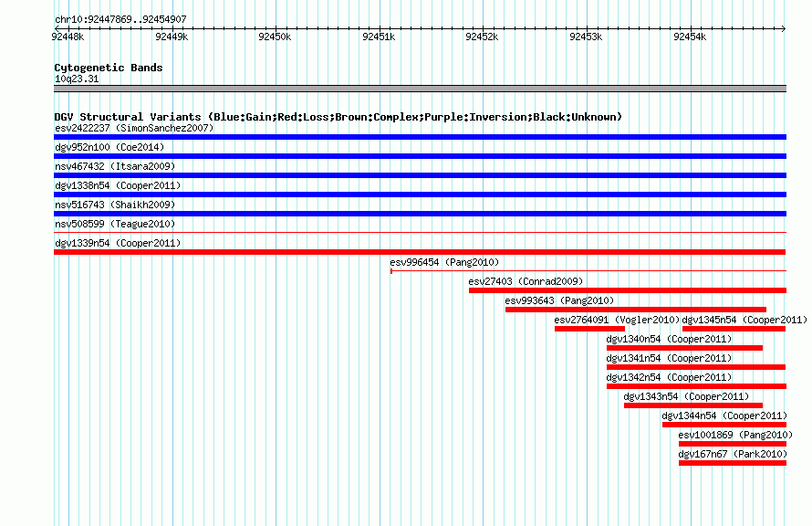The height and width of the screenshot is (526, 812).
Task: Open the esv996454 (Pang2010) label
Action: tap(444, 262)
